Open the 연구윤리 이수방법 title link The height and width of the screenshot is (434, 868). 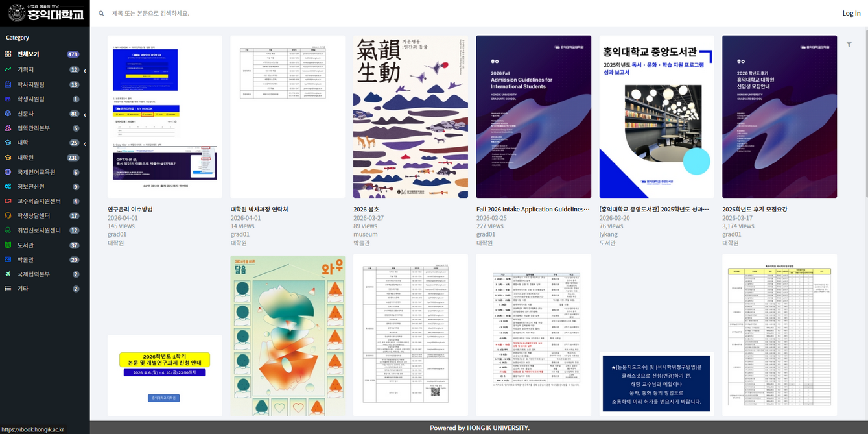pos(130,210)
